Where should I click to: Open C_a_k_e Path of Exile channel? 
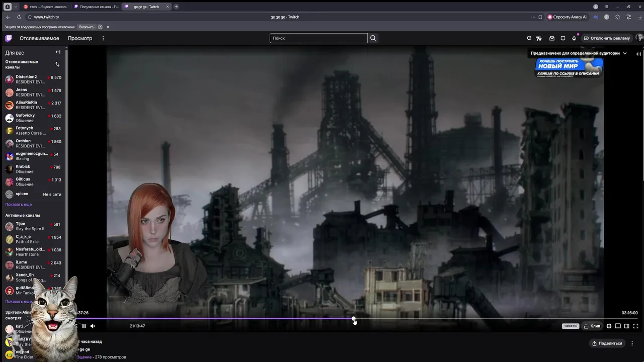[x=33, y=239]
